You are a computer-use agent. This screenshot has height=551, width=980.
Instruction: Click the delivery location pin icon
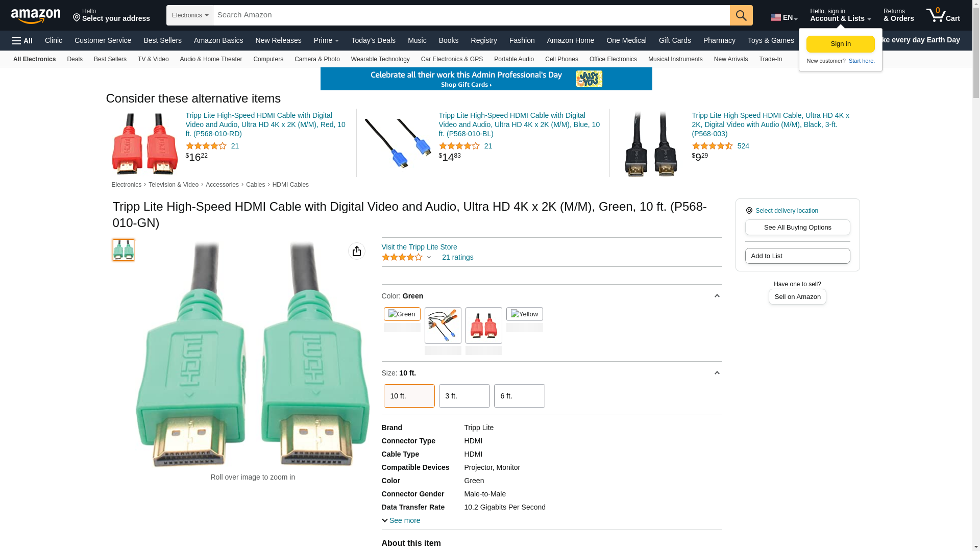[x=749, y=211]
